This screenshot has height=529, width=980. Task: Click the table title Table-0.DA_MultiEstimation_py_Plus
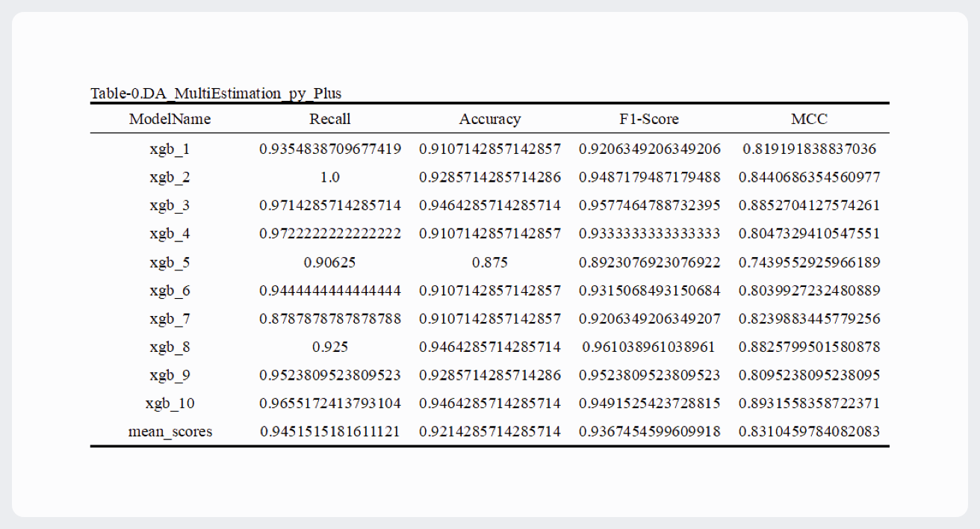(216, 93)
